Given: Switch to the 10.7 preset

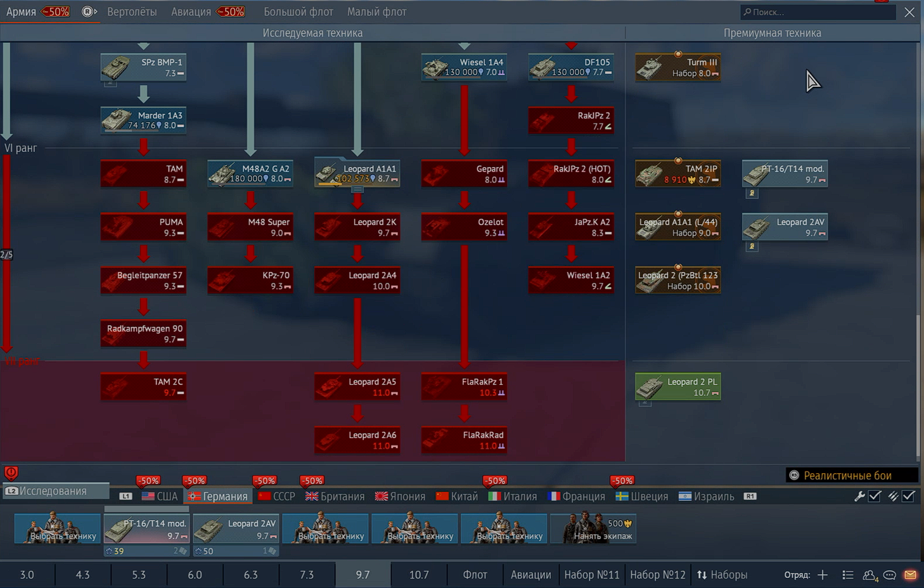Looking at the screenshot, I should pos(419,575).
